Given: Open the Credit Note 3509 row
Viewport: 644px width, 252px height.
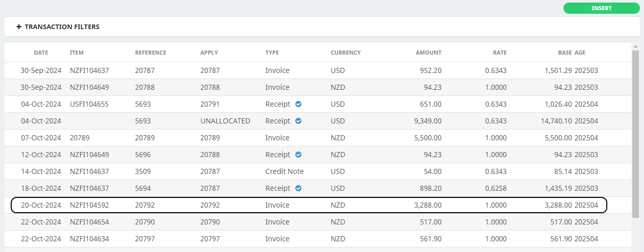Looking at the screenshot, I should pyautogui.click(x=318, y=171).
